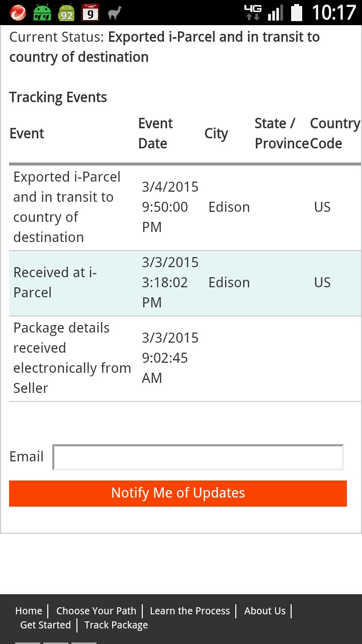The height and width of the screenshot is (644, 362).
Task: Visit the About Us footer link
Action: tap(265, 611)
